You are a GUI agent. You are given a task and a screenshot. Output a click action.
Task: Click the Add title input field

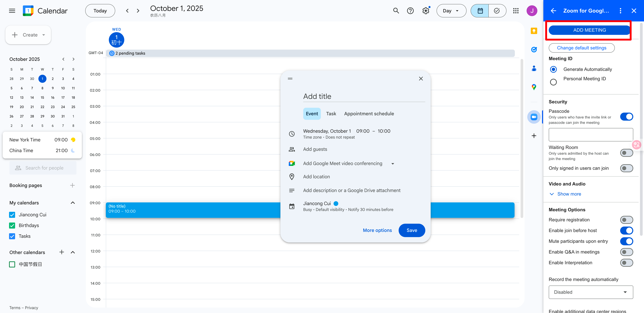pyautogui.click(x=364, y=96)
